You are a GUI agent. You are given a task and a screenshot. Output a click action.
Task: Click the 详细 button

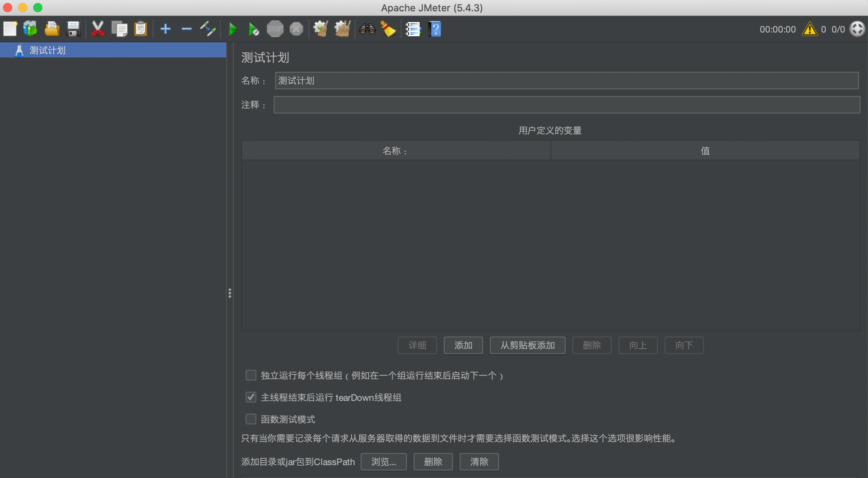(417, 345)
